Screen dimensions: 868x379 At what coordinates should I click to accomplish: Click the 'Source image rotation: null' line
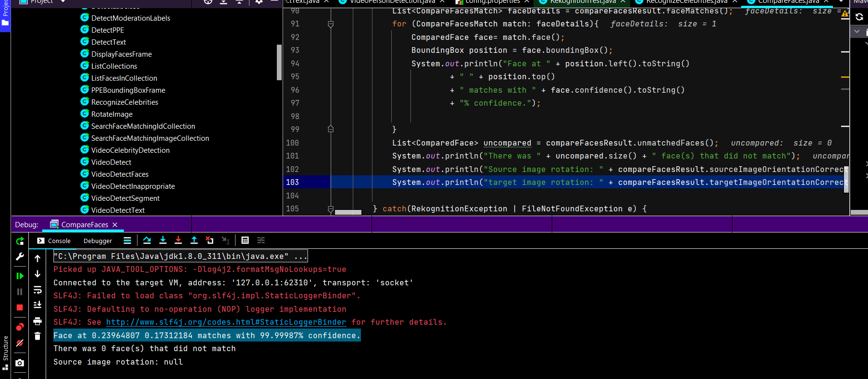tap(118, 362)
